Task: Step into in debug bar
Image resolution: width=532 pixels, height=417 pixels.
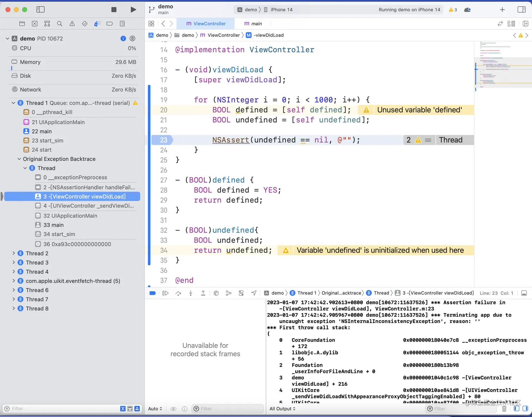Action: (x=191, y=293)
